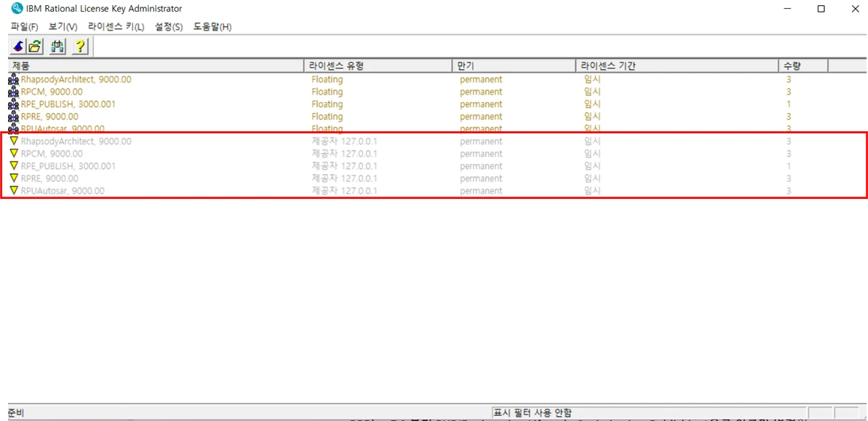Select the Floating RPCM, 9000.00 product name

tap(52, 92)
